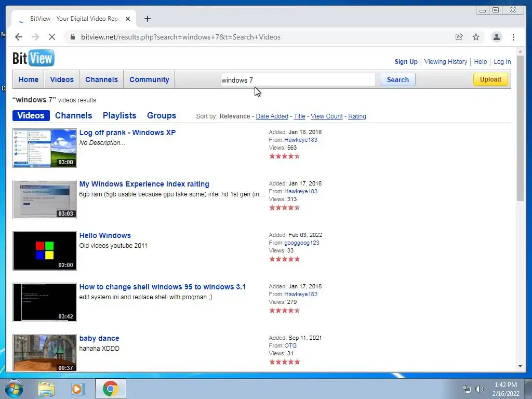Open 'My Windows Experience Index raiting' title
Image resolution: width=532 pixels, height=399 pixels.
click(x=144, y=184)
